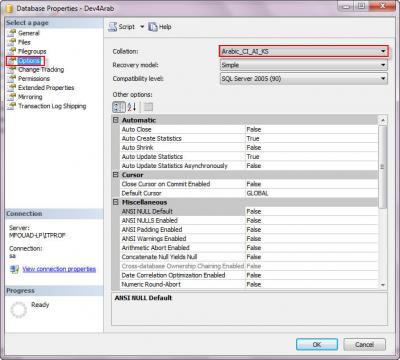
Task: Click the property grid scroll-up arrow
Action: (383, 120)
